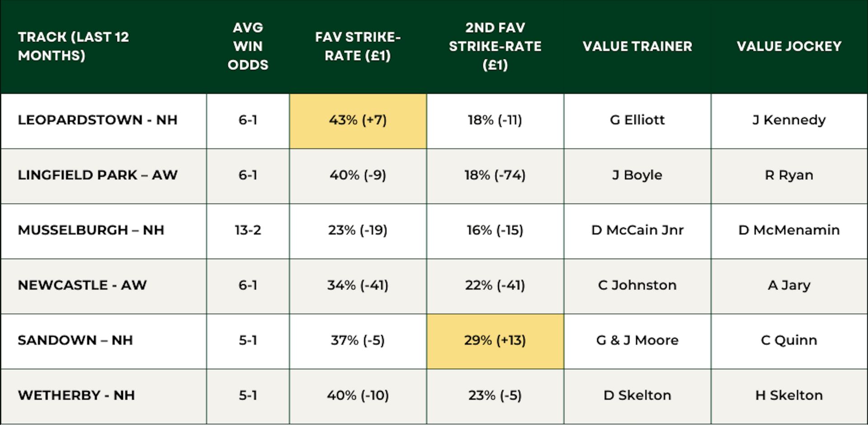The width and height of the screenshot is (868, 425).
Task: Select the VALUE JOCKEY column header
Action: coord(789,46)
